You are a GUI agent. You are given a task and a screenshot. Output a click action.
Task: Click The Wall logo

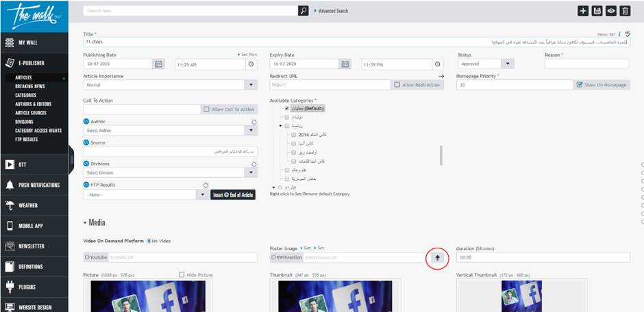pyautogui.click(x=34, y=16)
